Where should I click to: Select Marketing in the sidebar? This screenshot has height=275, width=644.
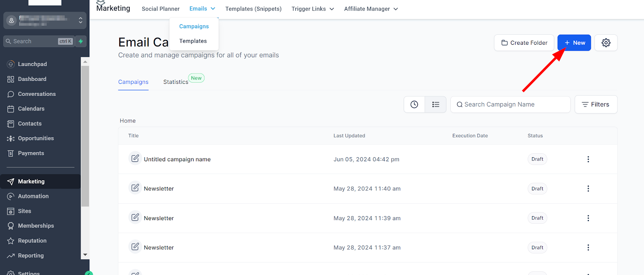tap(40, 181)
